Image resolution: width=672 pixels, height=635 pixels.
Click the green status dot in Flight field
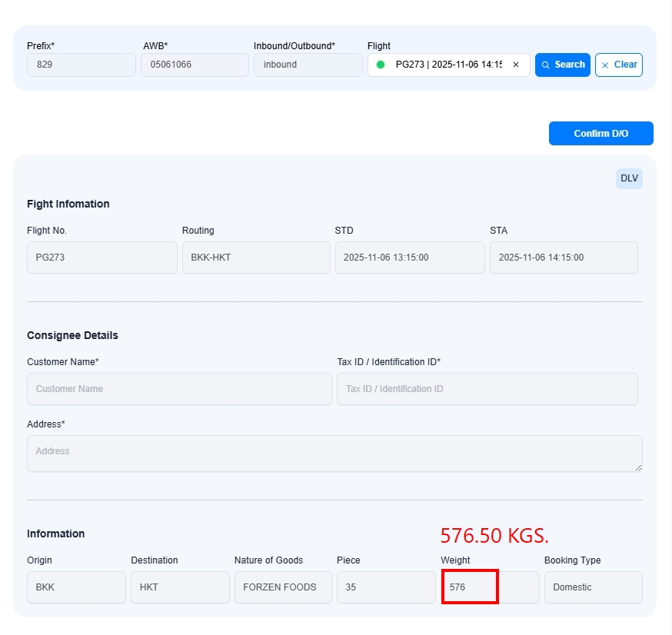click(x=381, y=65)
